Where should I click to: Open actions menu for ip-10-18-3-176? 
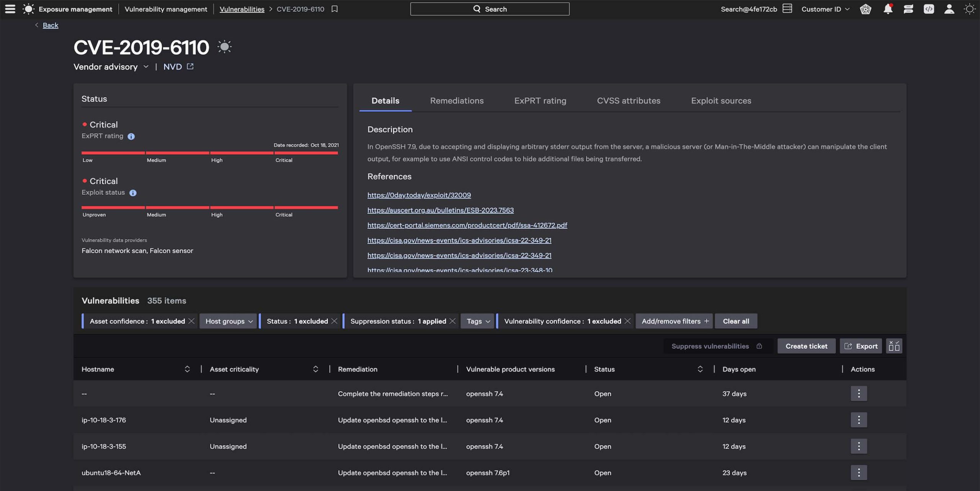pos(859,420)
